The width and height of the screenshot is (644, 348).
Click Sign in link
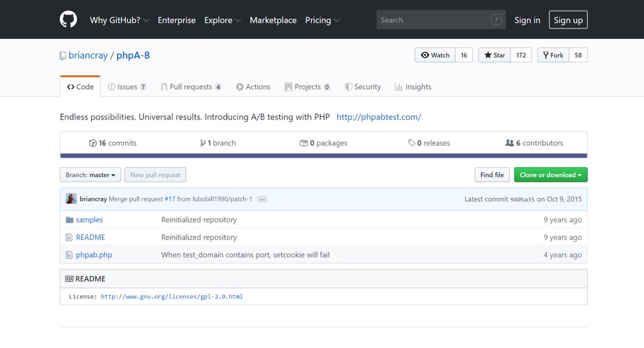click(528, 20)
